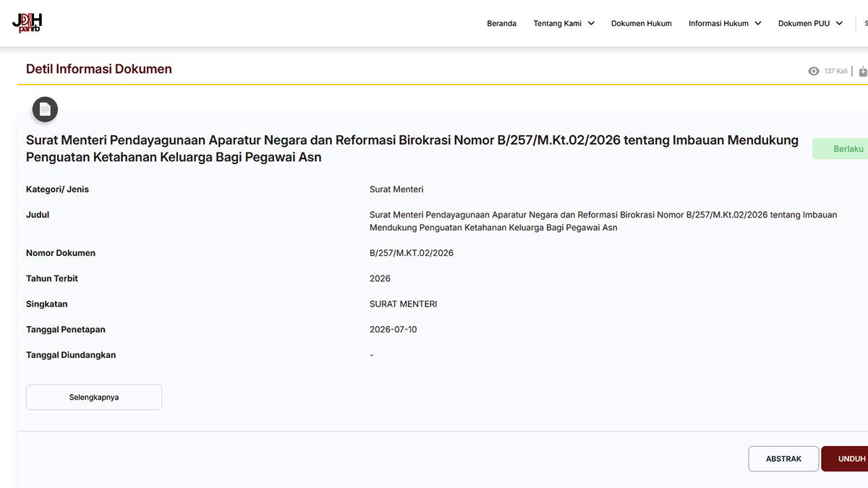Click the Tanggal Penetapan label
Viewport: 868px width, 488px height.
[66, 330]
